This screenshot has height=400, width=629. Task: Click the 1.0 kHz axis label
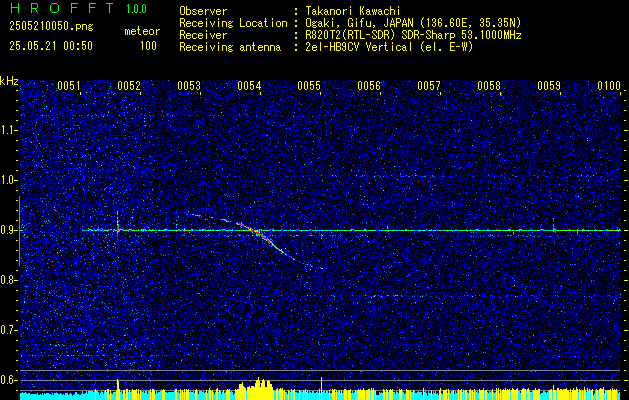click(8, 181)
